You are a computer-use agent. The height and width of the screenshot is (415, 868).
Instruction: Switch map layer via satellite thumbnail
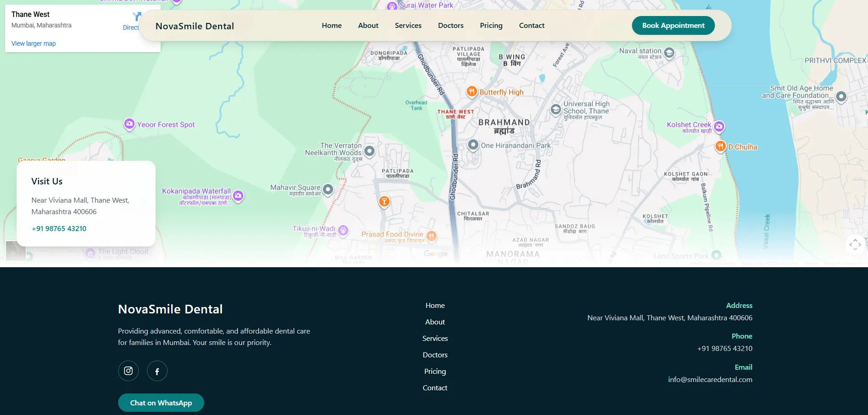(x=16, y=251)
